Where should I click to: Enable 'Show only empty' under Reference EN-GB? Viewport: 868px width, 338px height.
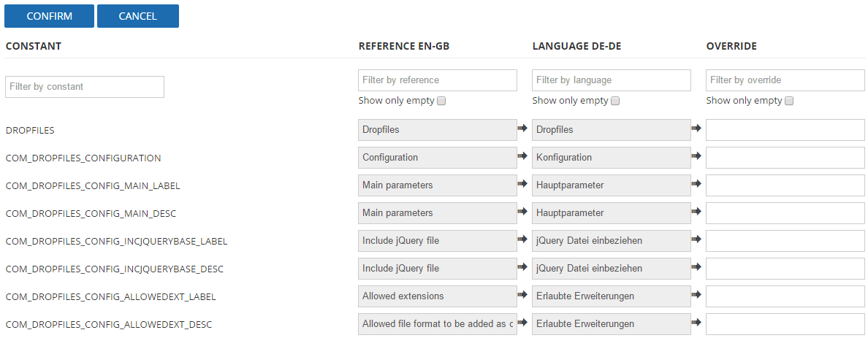tap(441, 101)
